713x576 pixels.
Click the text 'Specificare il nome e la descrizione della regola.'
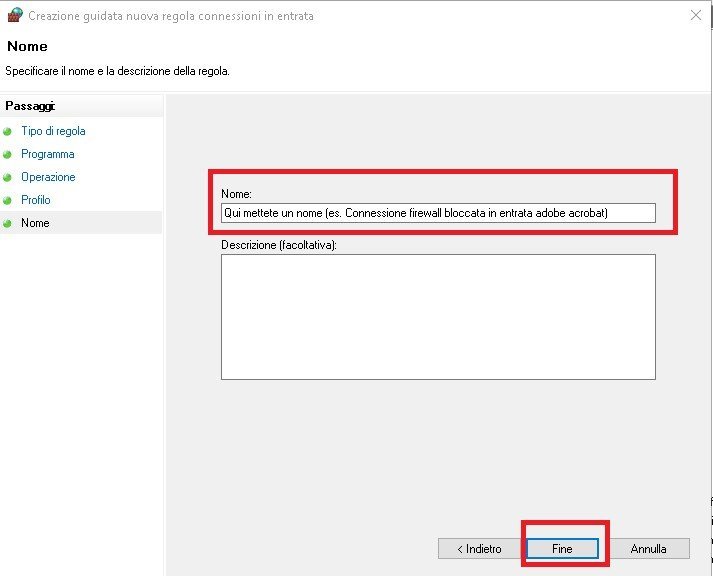[x=117, y=71]
